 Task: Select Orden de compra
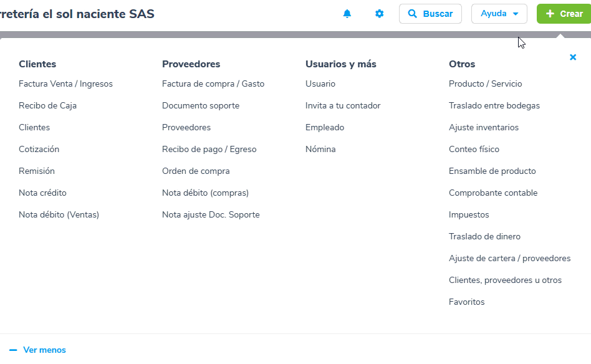(x=196, y=171)
